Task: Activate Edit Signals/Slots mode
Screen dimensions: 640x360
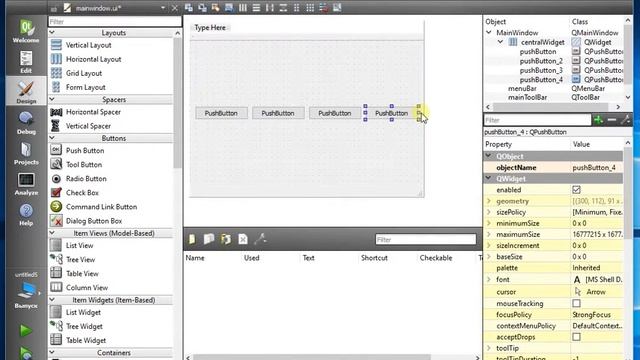Action: tap(202, 7)
